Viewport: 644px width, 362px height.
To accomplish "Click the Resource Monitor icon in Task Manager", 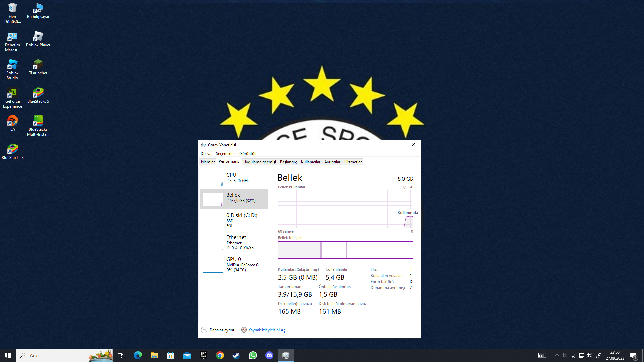I will click(244, 330).
